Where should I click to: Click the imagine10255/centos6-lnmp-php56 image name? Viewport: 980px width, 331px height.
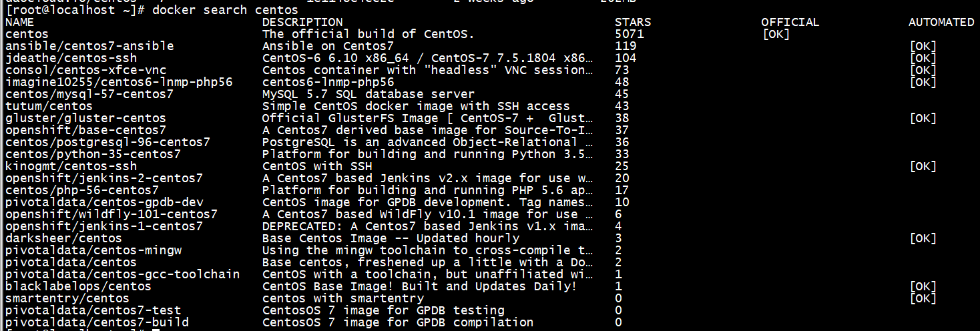[119, 82]
